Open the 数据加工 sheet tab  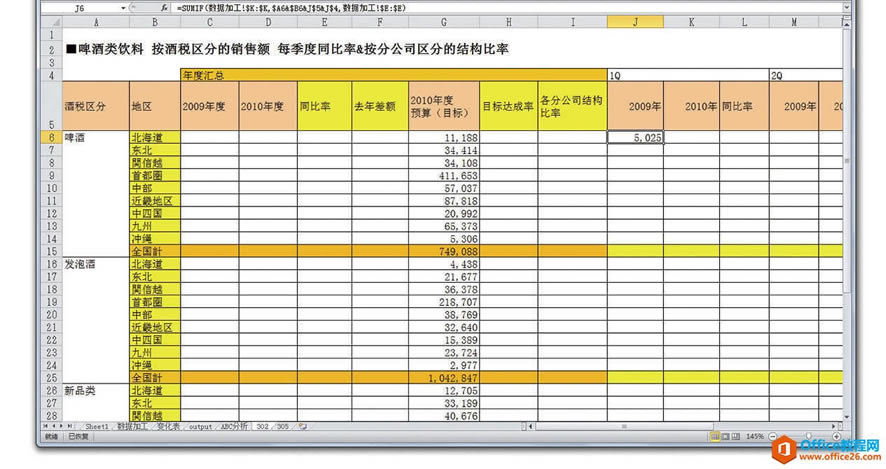click(132, 427)
